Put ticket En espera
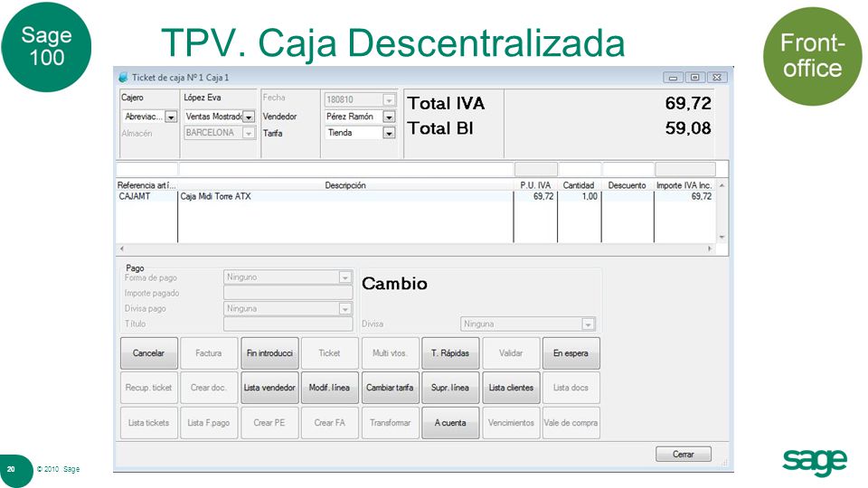This screenshot has height=488, width=868. pos(571,353)
